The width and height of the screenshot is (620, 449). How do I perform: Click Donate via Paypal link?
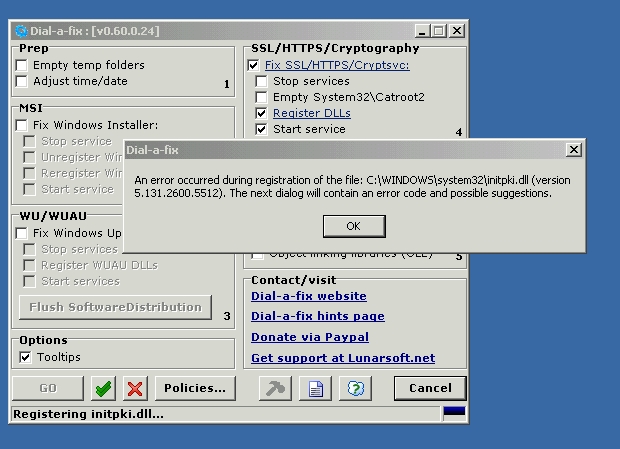[x=310, y=337]
